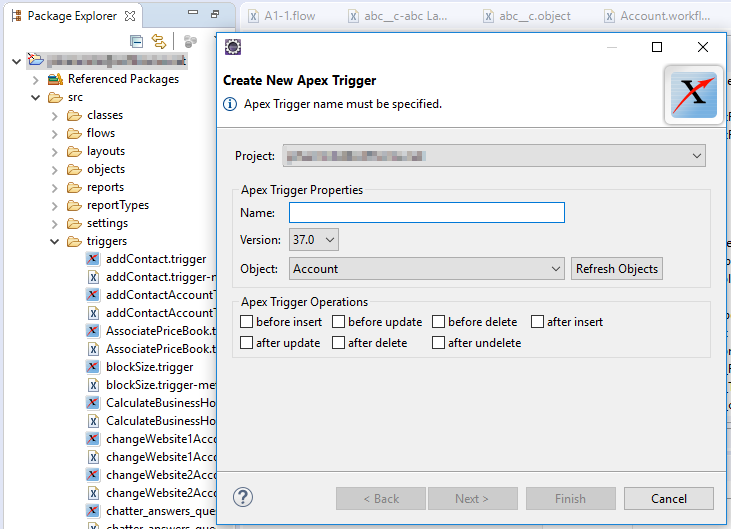Click the abc__c.object tab file icon
731x529 pixels.
pos(488,16)
